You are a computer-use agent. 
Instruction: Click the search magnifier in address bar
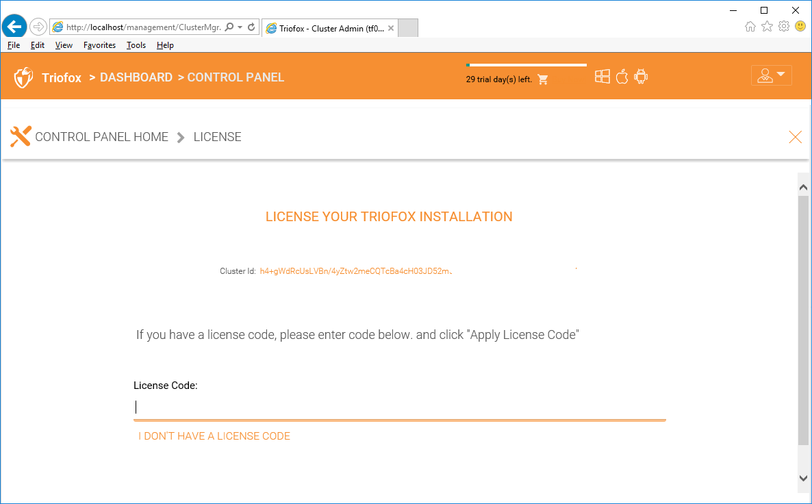click(229, 27)
